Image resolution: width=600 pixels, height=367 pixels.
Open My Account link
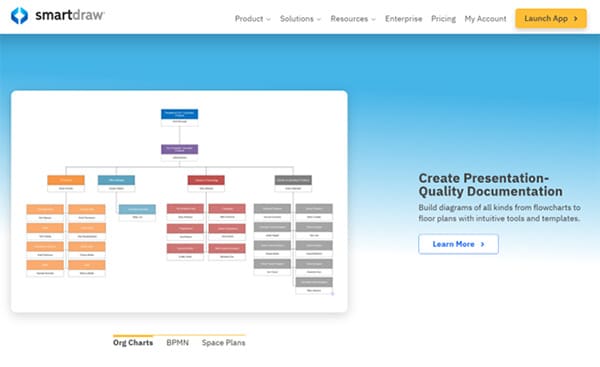[485, 19]
